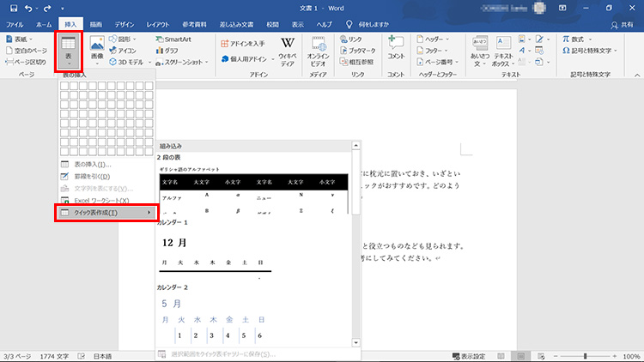Image resolution: width=644 pixels, height=362 pixels.
Task: Open the 画像 (Pictures) insert tool
Action: click(x=97, y=50)
